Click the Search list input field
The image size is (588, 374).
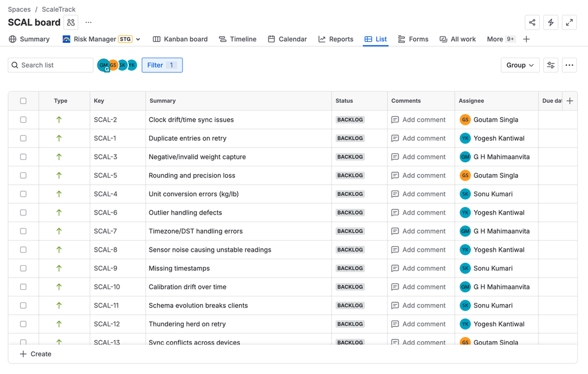click(54, 65)
